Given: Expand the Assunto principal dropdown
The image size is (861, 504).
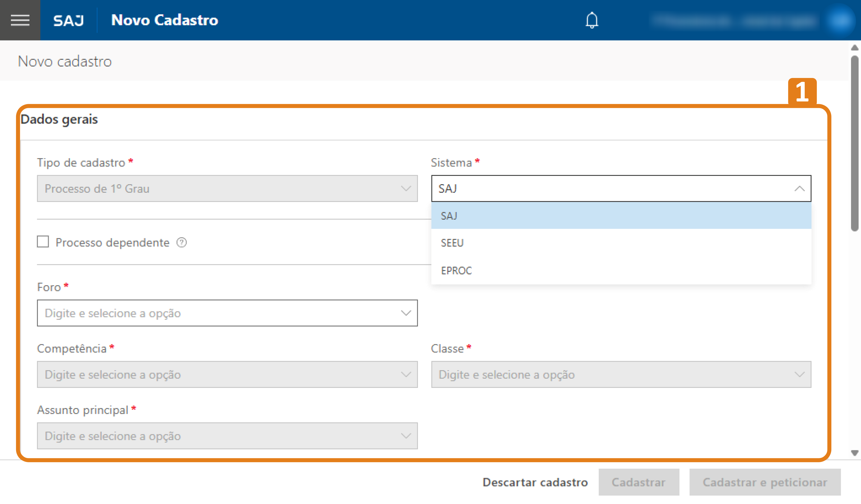Looking at the screenshot, I should 227,436.
